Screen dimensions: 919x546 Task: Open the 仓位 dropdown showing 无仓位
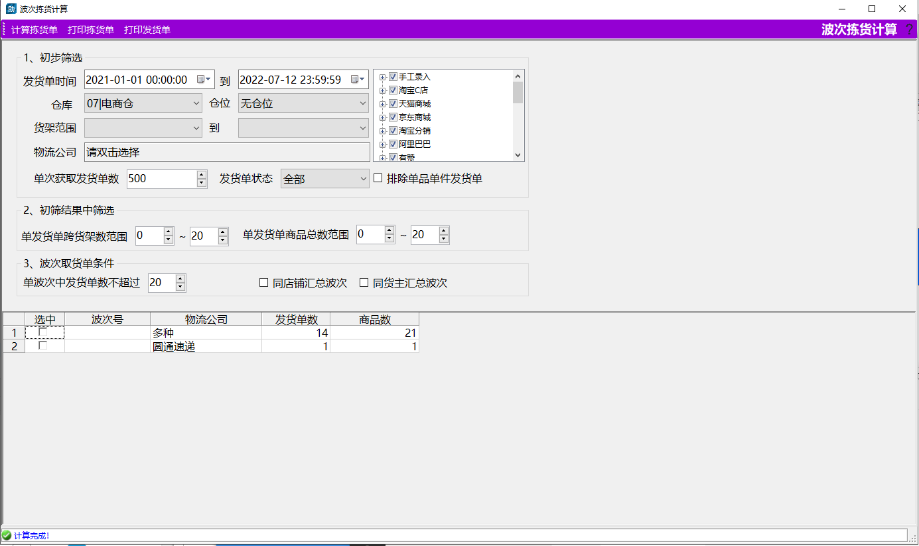coord(362,103)
